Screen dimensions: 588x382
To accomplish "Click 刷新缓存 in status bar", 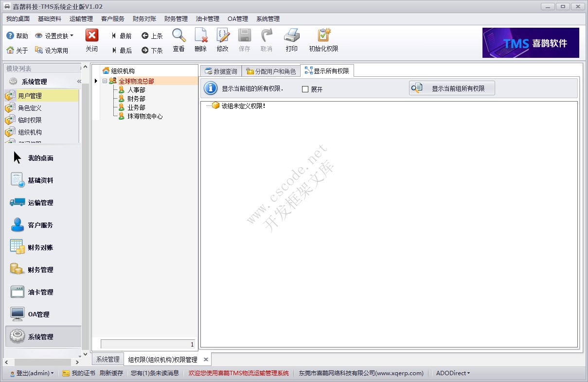I will [111, 373].
